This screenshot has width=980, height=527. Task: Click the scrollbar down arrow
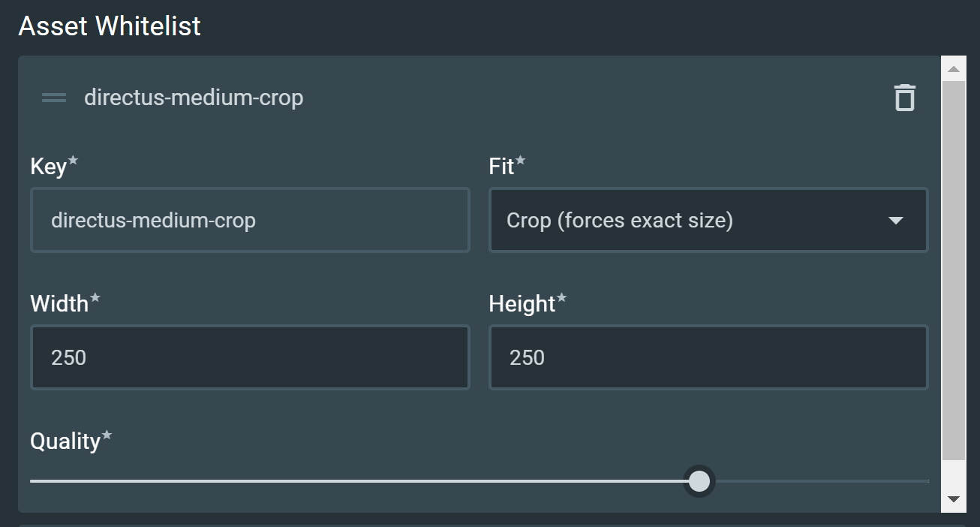pyautogui.click(x=954, y=499)
